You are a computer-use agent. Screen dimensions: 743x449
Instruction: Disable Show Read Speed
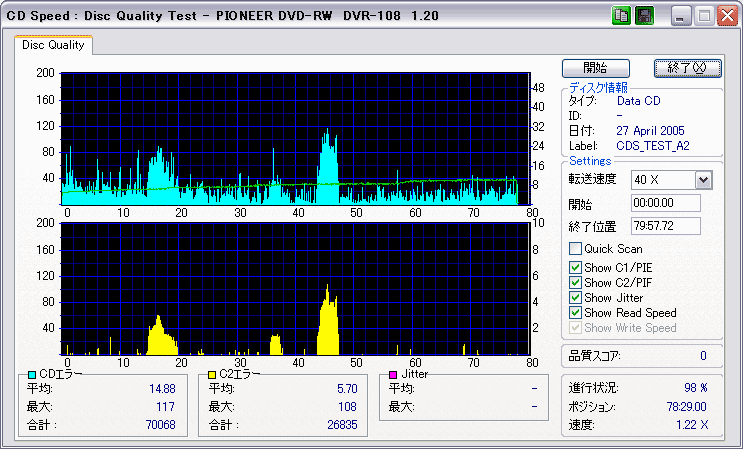point(575,313)
